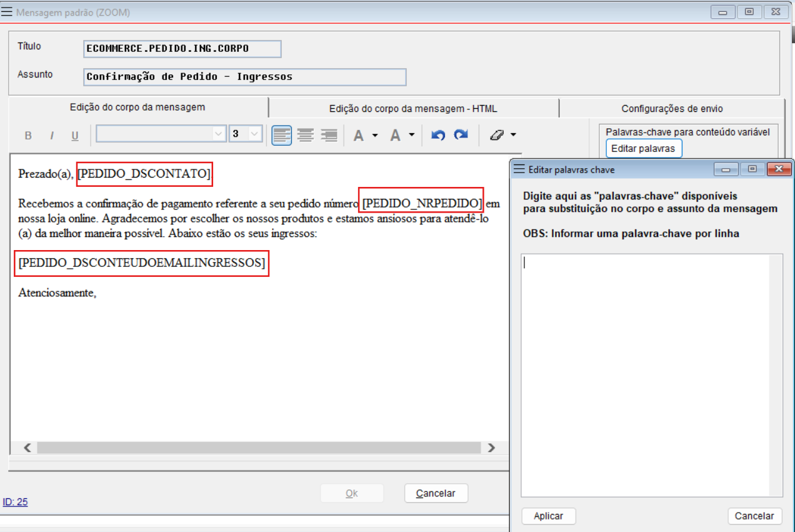Screen dimensions: 795x532
Task: Redo the last undone edit
Action: (x=461, y=135)
